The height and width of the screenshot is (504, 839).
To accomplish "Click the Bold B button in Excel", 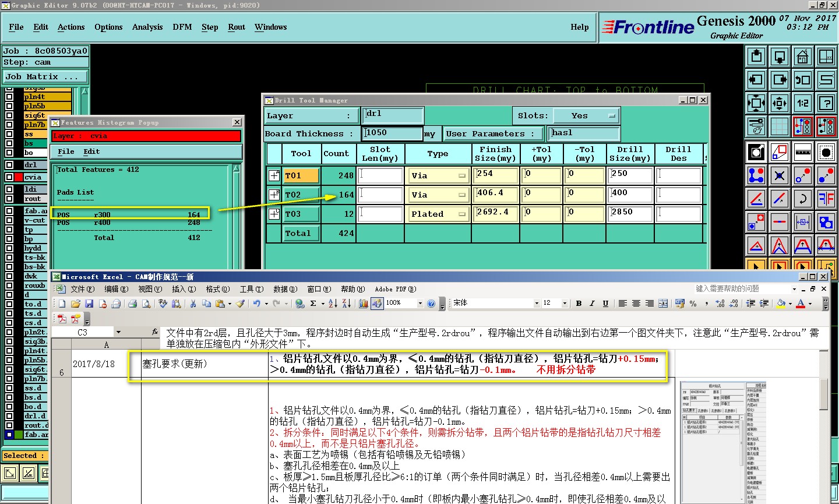I will [x=579, y=304].
